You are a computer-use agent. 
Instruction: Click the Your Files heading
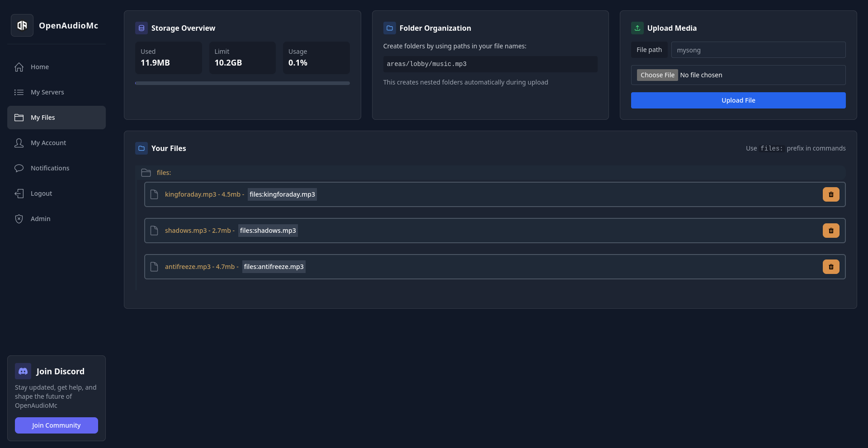tap(169, 148)
